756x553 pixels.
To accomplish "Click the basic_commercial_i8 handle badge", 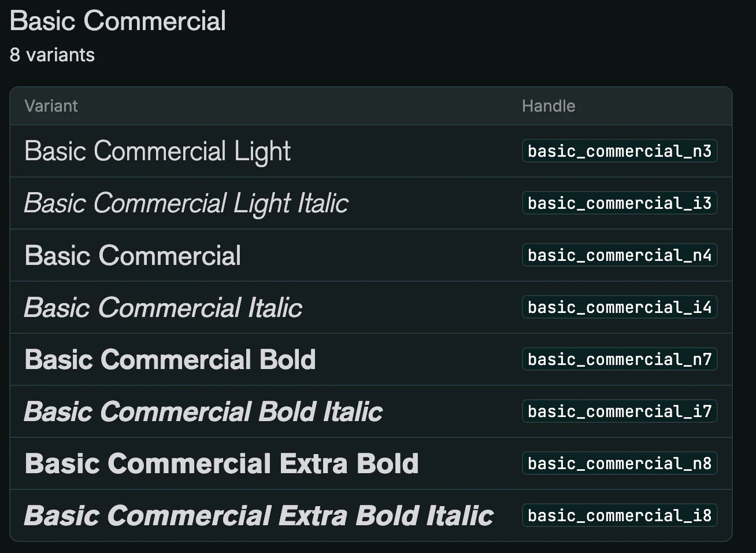I will 619,515.
